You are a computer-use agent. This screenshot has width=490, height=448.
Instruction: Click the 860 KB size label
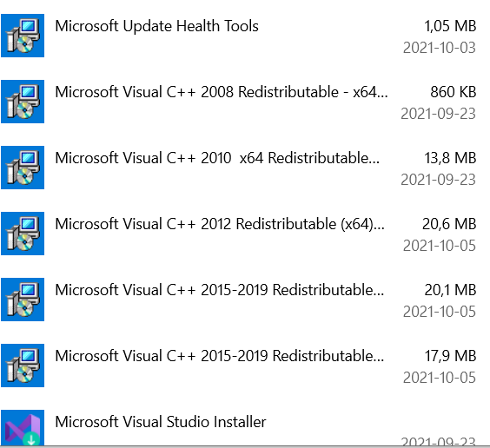[x=454, y=92]
